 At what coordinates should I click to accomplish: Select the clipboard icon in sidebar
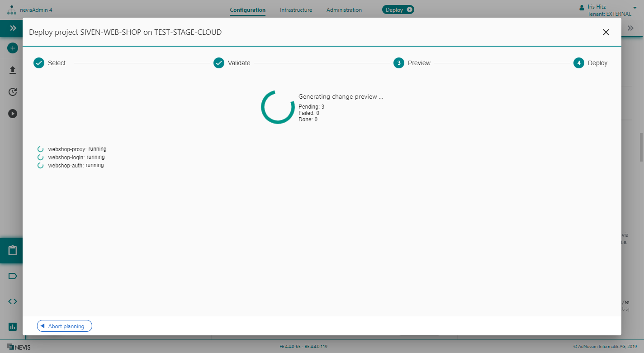click(x=13, y=251)
